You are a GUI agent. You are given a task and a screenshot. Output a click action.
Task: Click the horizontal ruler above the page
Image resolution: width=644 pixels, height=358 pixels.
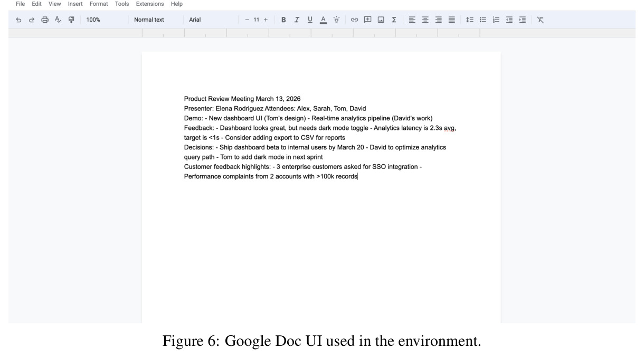[321, 33]
